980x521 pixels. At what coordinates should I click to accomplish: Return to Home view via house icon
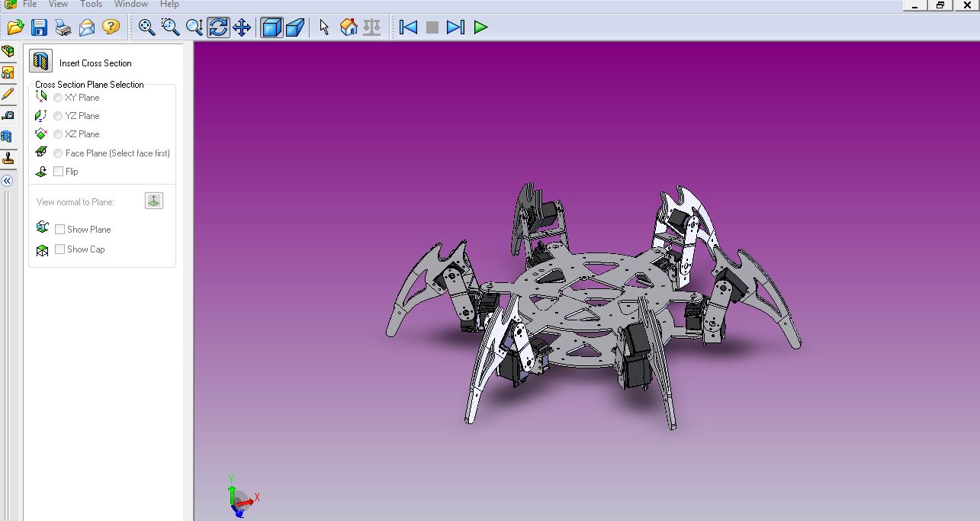(x=349, y=27)
